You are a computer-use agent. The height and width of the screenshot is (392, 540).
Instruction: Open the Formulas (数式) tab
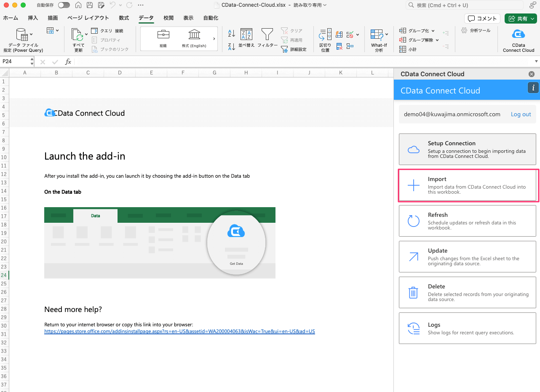click(x=124, y=18)
